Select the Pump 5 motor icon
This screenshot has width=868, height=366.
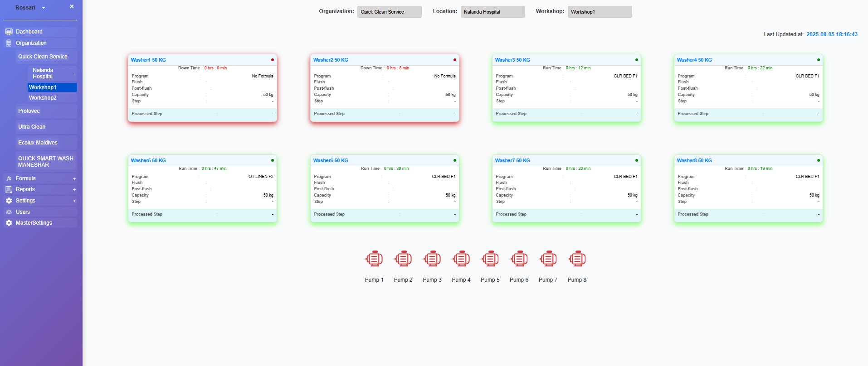(x=490, y=259)
